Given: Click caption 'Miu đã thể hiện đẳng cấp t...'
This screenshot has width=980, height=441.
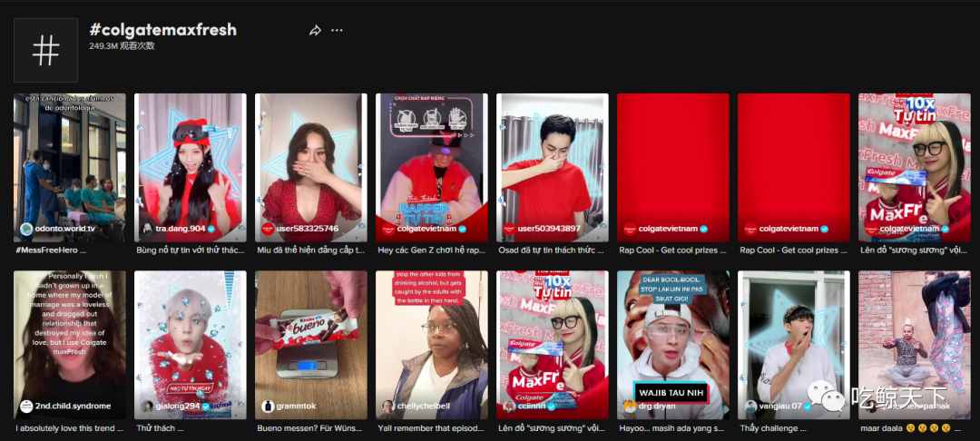Looking at the screenshot, I should click(310, 250).
